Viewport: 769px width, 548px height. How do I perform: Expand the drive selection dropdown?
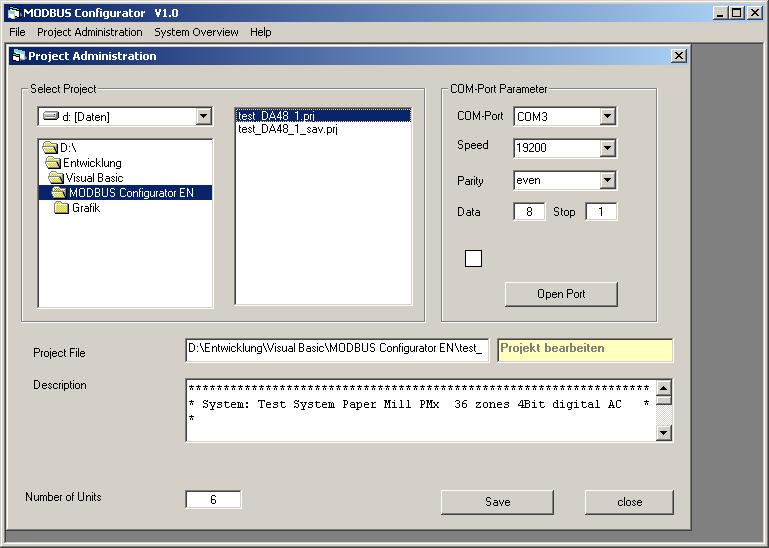click(x=203, y=117)
